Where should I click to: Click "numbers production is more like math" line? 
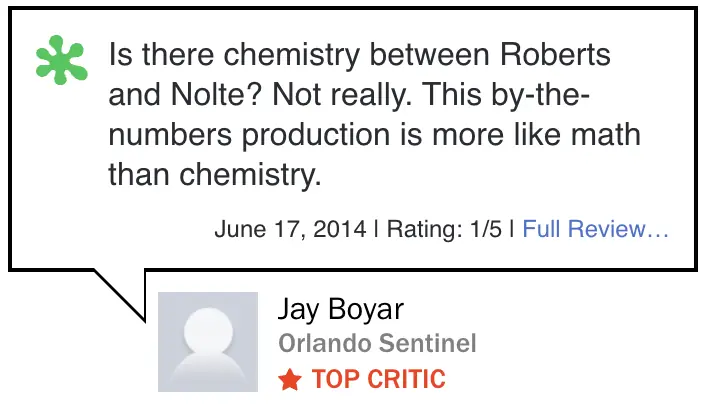click(374, 134)
